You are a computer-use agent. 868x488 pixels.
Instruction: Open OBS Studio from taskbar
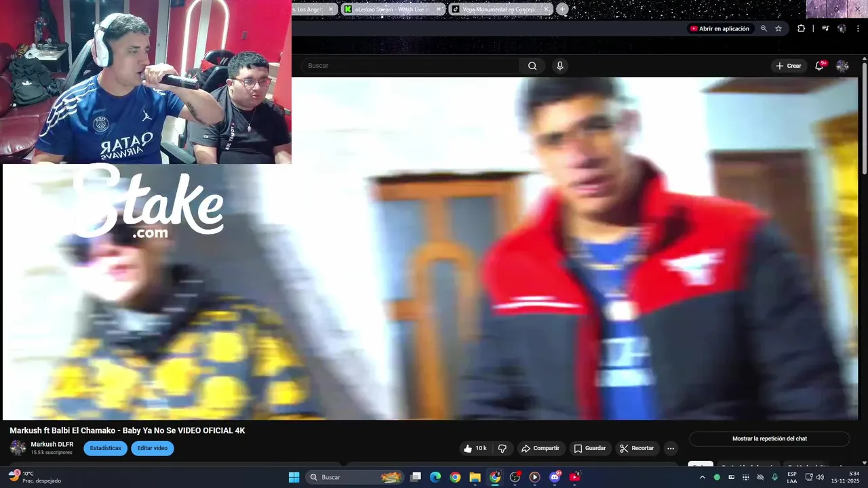tap(515, 477)
